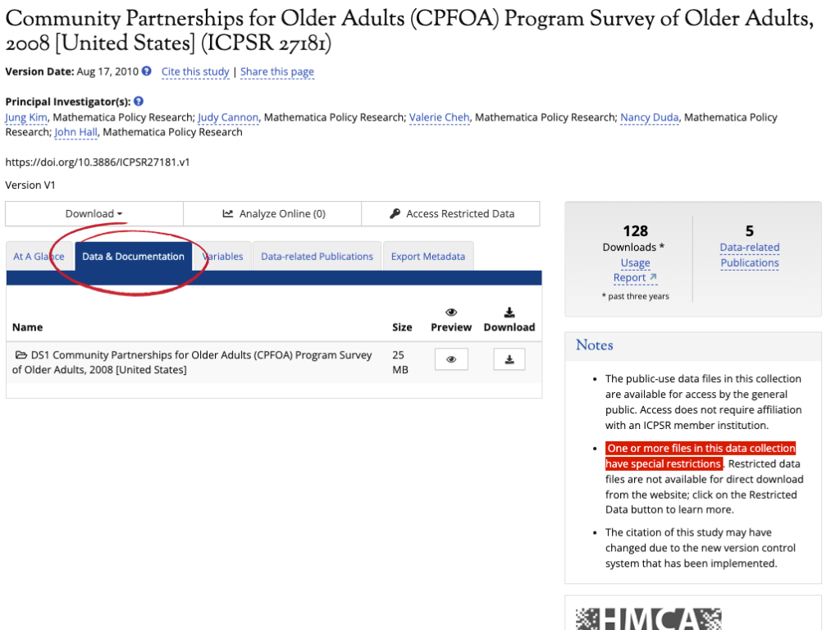
Task: Click Data-related Publications link in the stats box
Action: coord(750,255)
